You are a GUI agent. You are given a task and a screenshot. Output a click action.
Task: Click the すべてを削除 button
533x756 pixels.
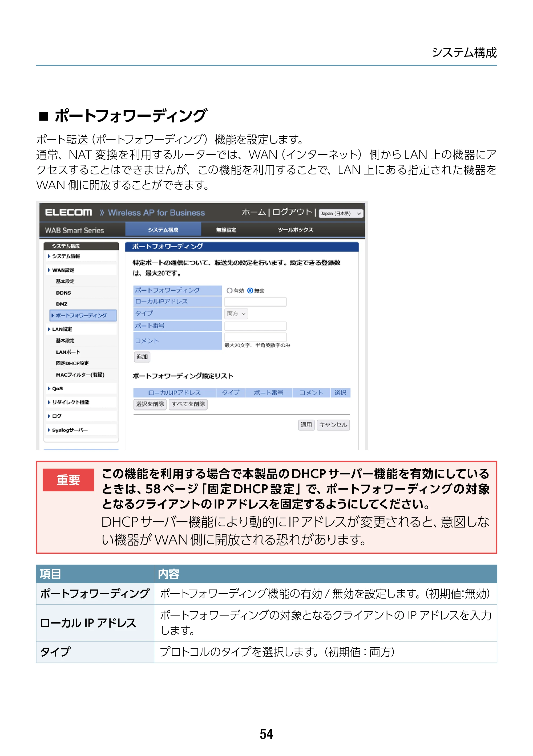[188, 404]
